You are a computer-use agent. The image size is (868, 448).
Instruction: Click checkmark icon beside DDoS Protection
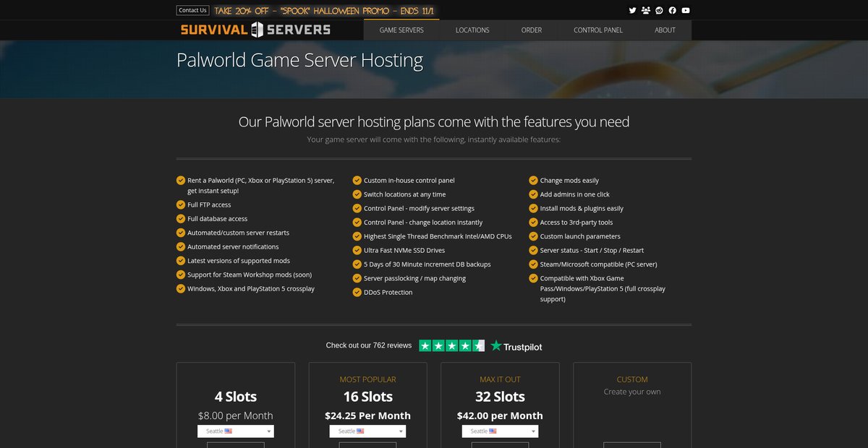click(357, 292)
